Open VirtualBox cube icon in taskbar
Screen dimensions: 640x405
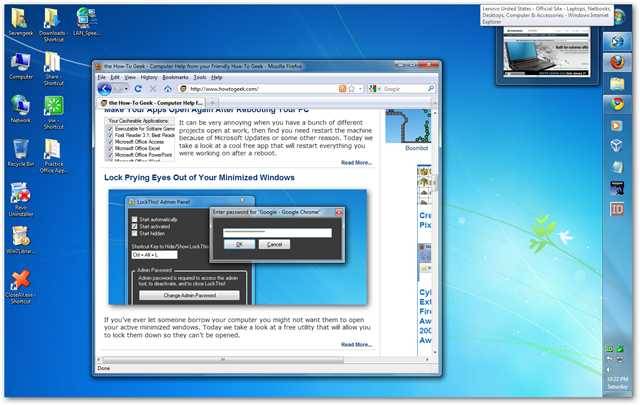(x=616, y=145)
